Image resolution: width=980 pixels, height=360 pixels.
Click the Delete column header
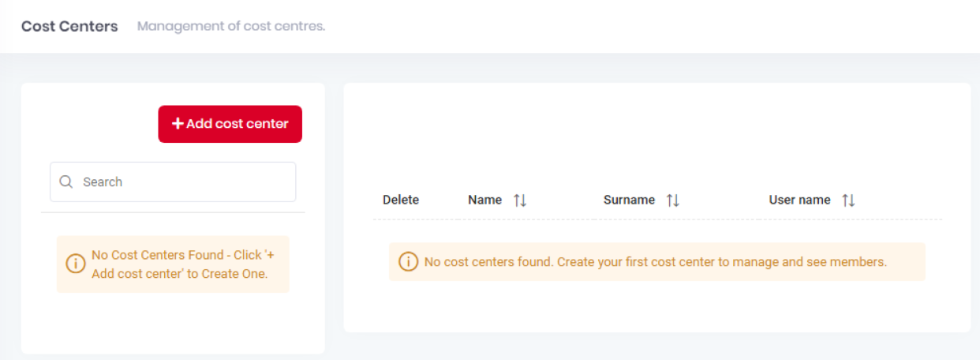pos(401,200)
